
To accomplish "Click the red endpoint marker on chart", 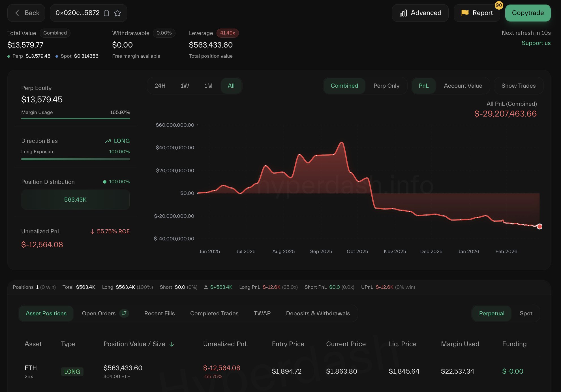I will click(x=539, y=226).
